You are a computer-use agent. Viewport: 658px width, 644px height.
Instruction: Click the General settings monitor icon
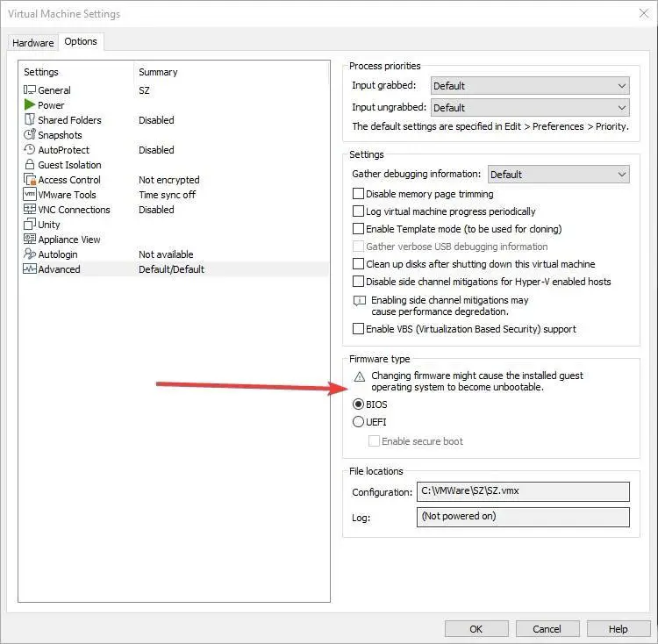point(29,89)
